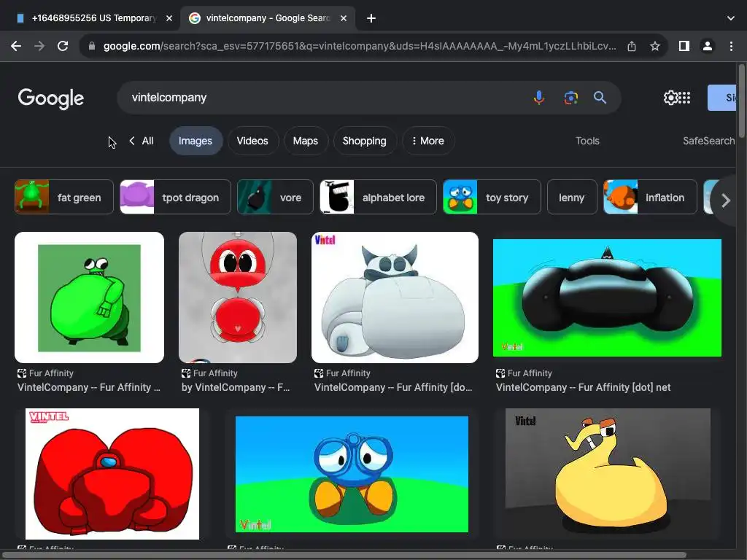The width and height of the screenshot is (747, 560).
Task: Search by image with Lens icon
Action: tap(570, 98)
